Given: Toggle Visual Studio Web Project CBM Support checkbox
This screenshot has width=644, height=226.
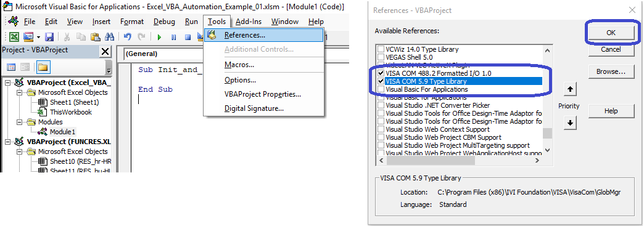Looking at the screenshot, I should pyautogui.click(x=381, y=137).
